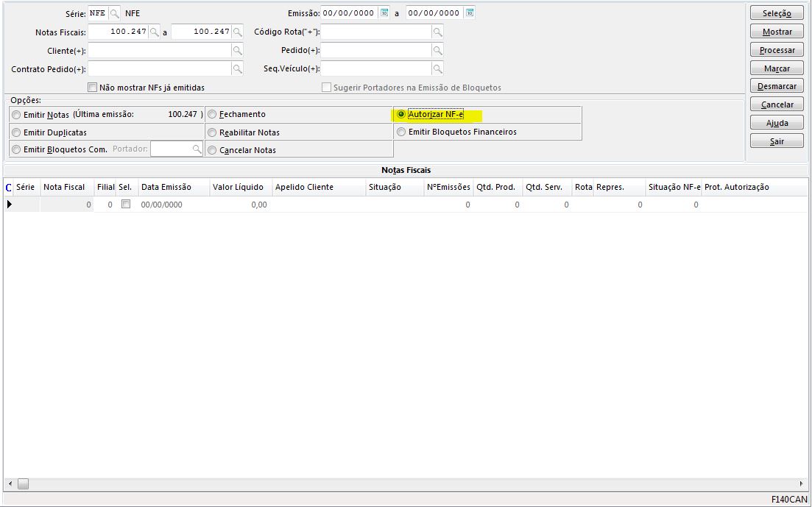Click the Cliente(+) lookup magnifier icon
The width and height of the screenshot is (812, 507).
(x=237, y=51)
